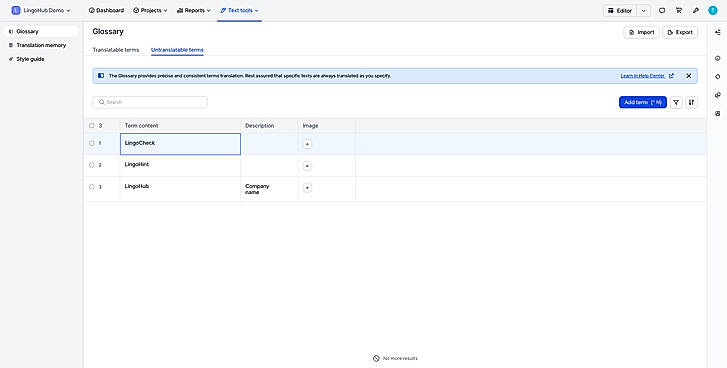727x368 pixels.
Task: Add image for the LingoCheck term
Action: pos(307,144)
